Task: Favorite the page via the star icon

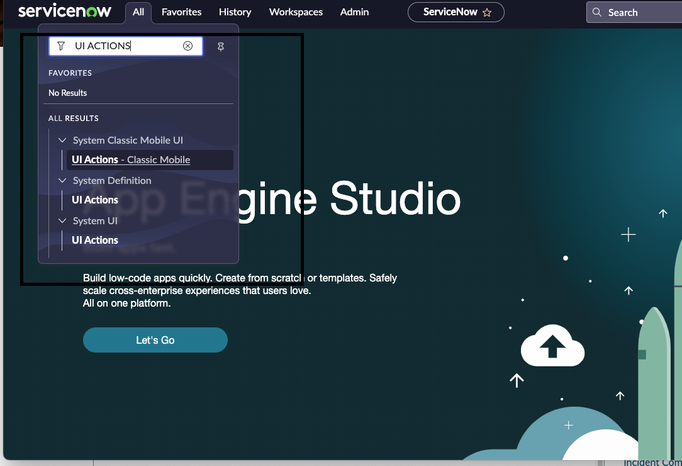Action: (487, 13)
